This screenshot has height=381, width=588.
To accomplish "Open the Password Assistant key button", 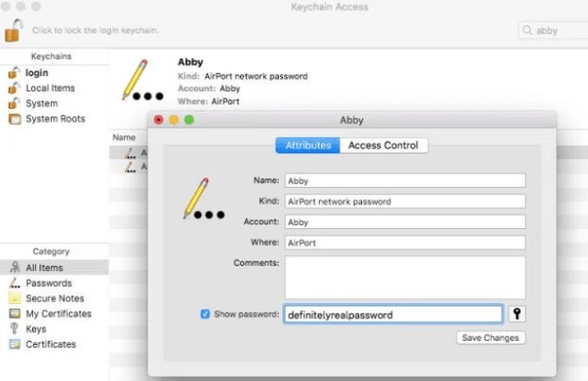I will pos(517,314).
